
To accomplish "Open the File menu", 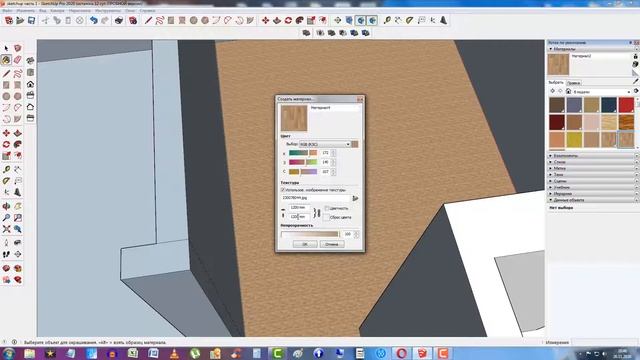I will tap(7, 11).
